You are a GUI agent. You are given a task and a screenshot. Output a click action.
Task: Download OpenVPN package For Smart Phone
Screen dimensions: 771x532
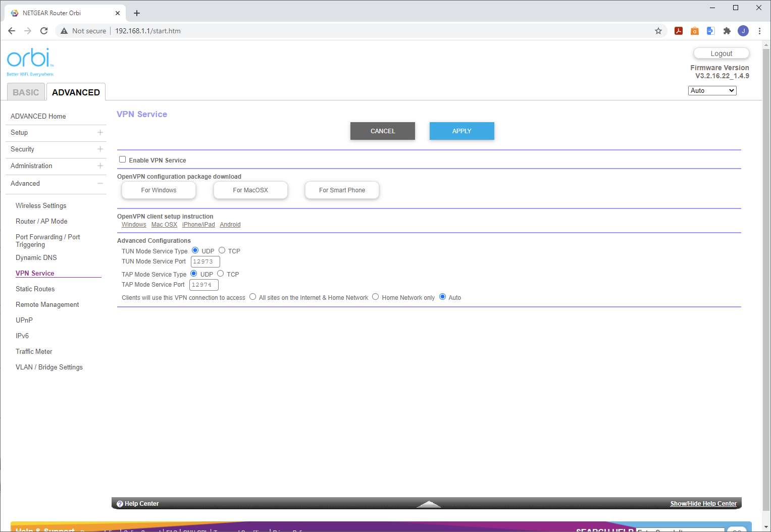click(342, 190)
